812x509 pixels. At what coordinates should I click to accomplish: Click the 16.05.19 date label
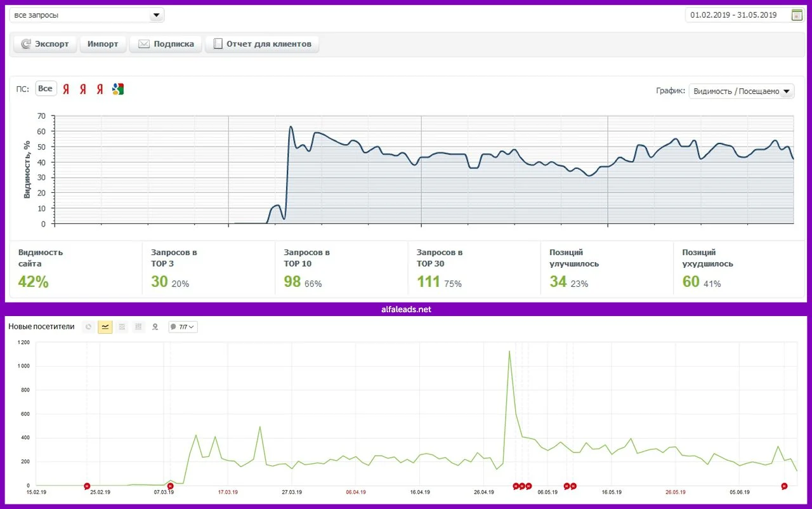click(612, 492)
